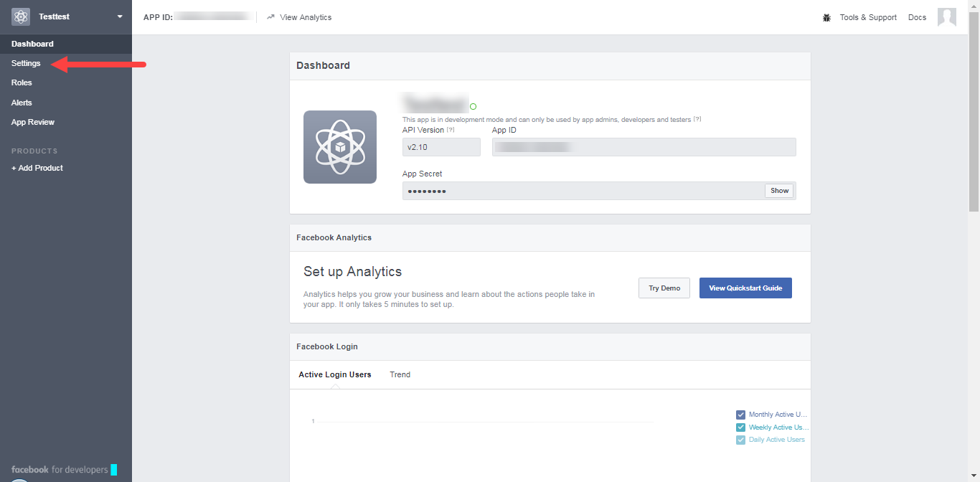The image size is (980, 482).
Task: Open Alerts in the sidebar
Action: [22, 103]
